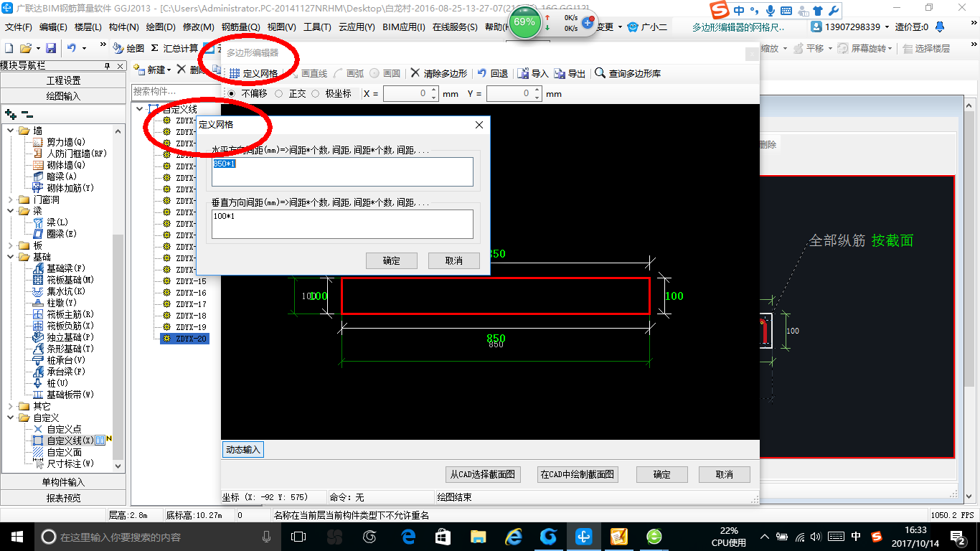Collapse the 自定义 folder
Screen dimensions: 980x551
(x=11, y=418)
